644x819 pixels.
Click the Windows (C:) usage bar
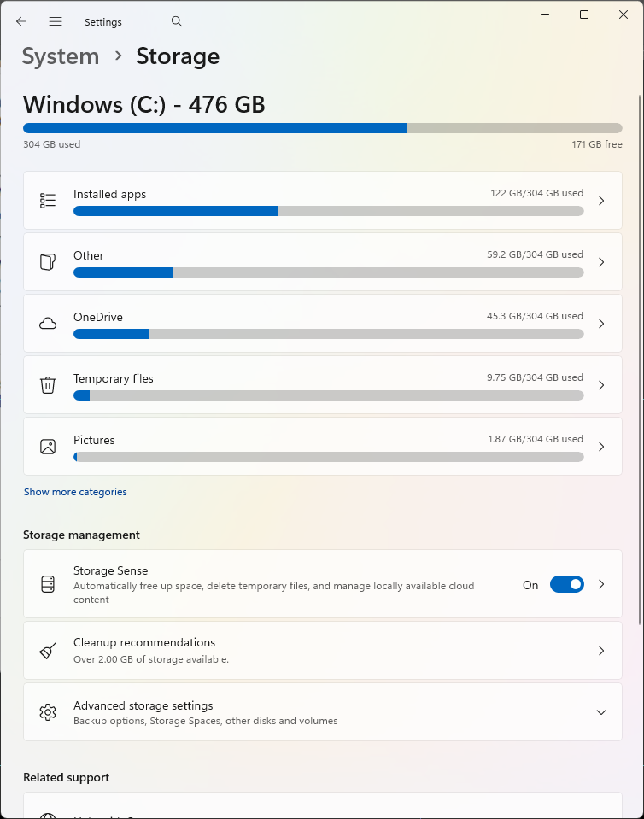pyautogui.click(x=322, y=128)
